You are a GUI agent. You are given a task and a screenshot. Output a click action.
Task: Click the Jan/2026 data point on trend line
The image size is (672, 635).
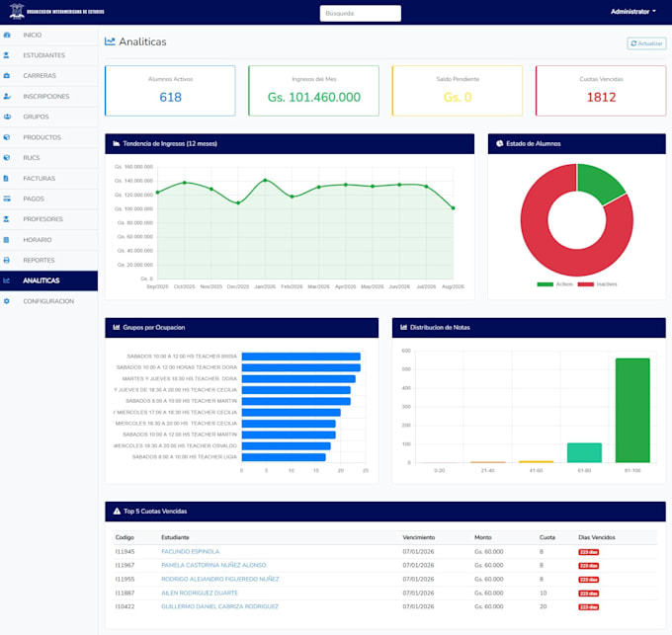point(265,181)
